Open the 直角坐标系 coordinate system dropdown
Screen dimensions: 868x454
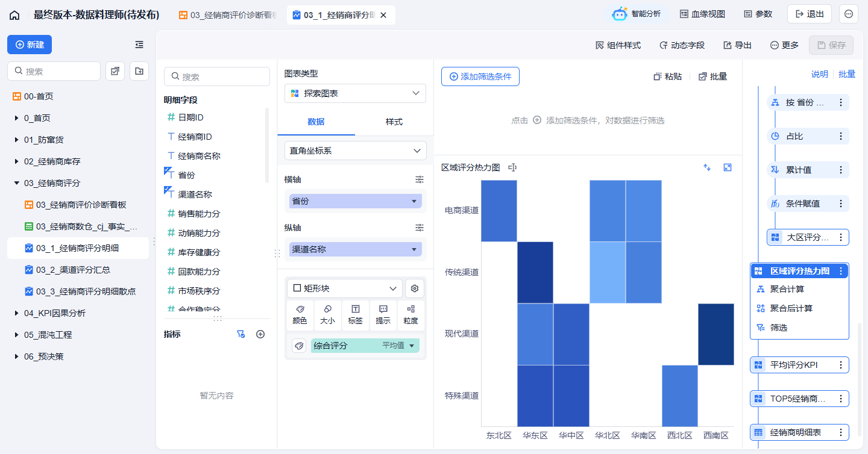click(x=355, y=151)
